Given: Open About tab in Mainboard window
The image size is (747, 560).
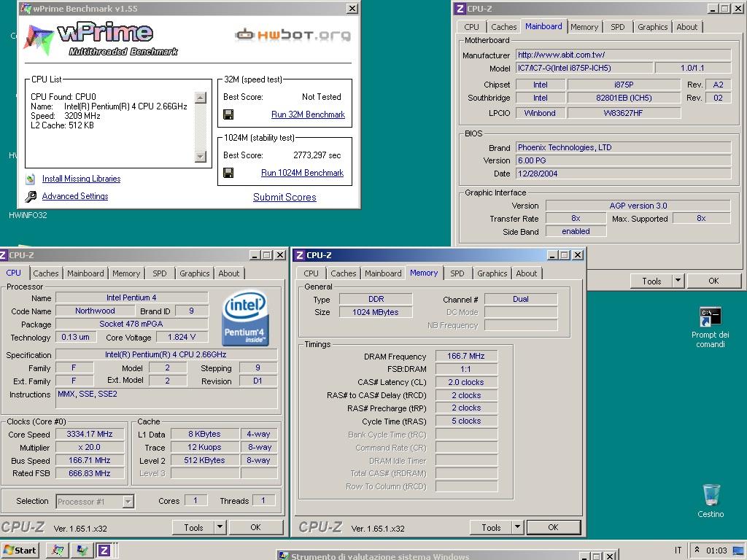Looking at the screenshot, I should pos(686,27).
